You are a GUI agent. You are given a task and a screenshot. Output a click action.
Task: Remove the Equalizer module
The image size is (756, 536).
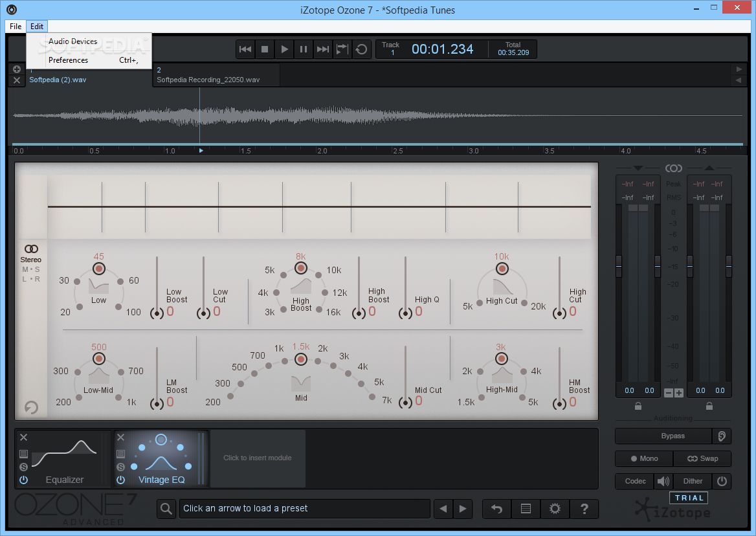pos(23,437)
